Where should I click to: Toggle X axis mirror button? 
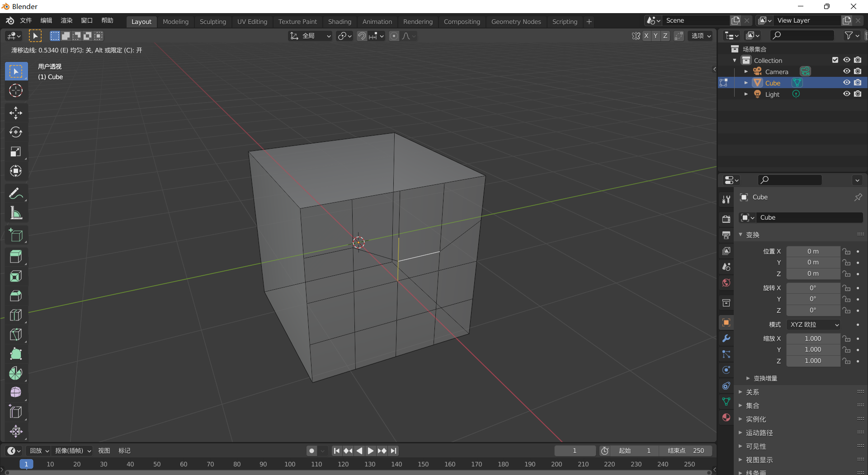[646, 36]
